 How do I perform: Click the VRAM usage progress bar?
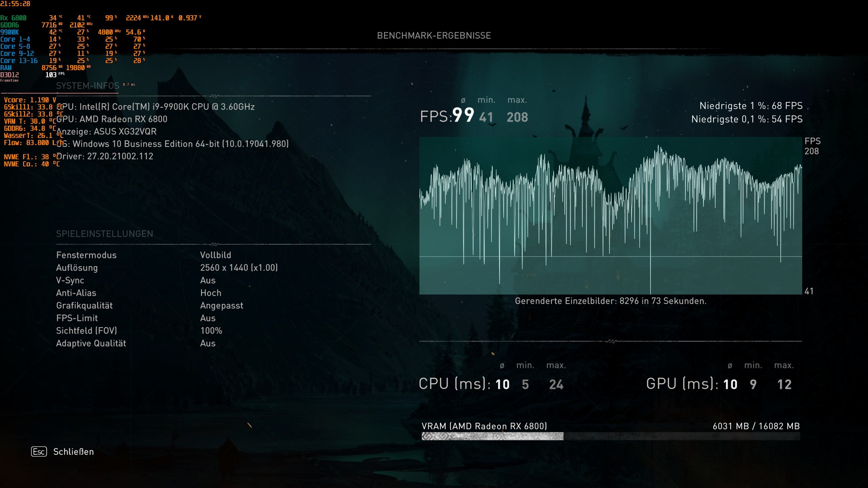coord(611,436)
